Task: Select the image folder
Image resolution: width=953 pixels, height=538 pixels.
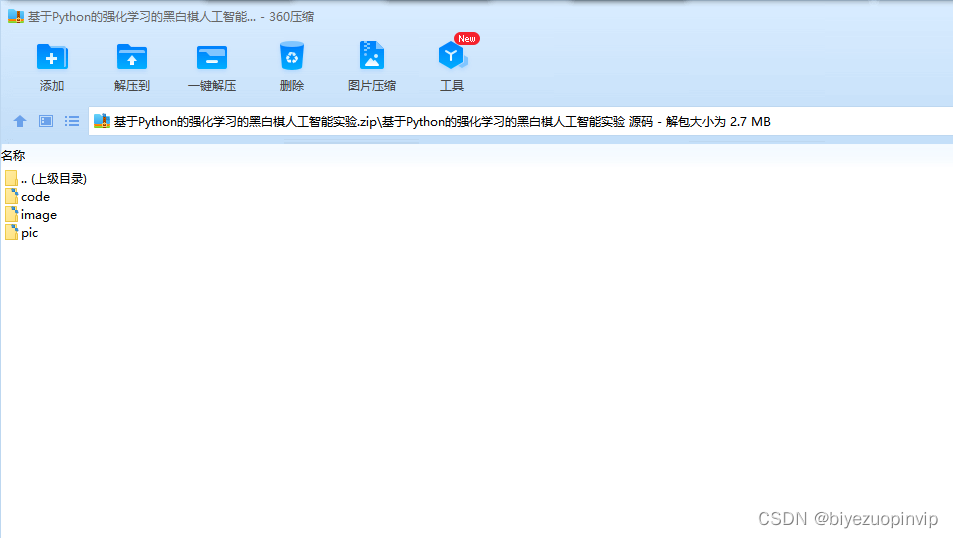Action: (30, 215)
